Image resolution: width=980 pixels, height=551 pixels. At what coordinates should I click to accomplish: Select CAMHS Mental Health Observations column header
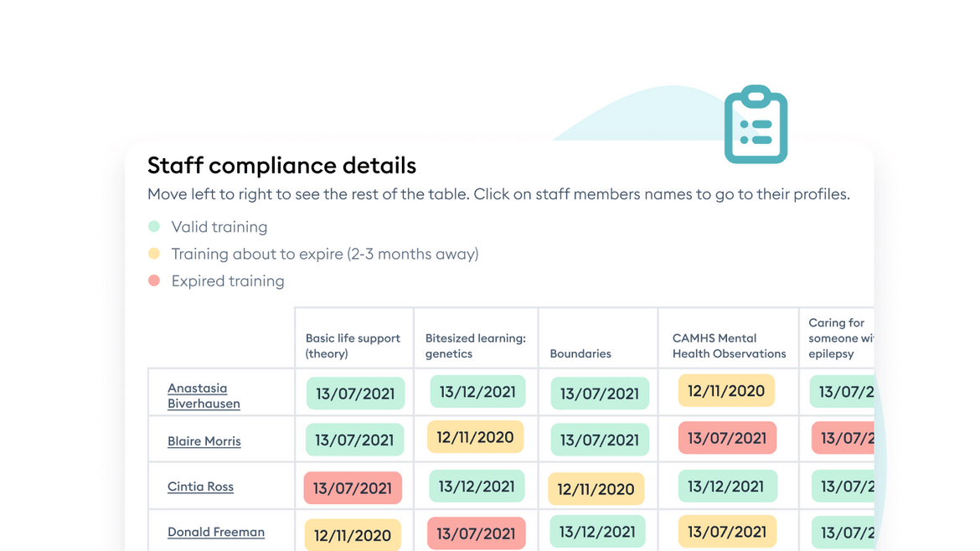click(729, 346)
